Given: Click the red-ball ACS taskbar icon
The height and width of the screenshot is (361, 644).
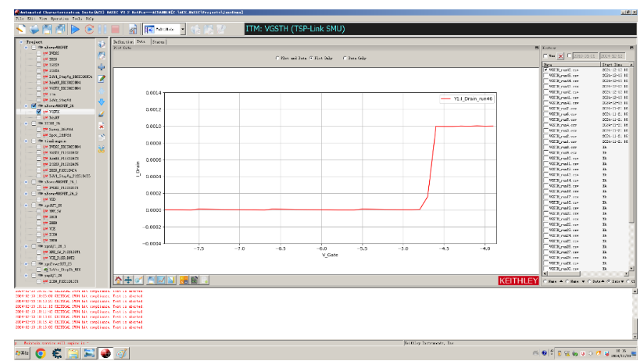Looking at the screenshot, I should [106, 353].
